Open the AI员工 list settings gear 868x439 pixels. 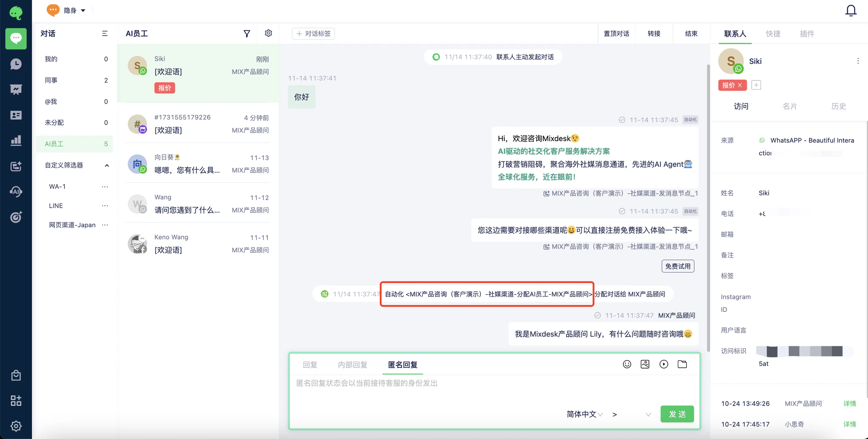[268, 33]
